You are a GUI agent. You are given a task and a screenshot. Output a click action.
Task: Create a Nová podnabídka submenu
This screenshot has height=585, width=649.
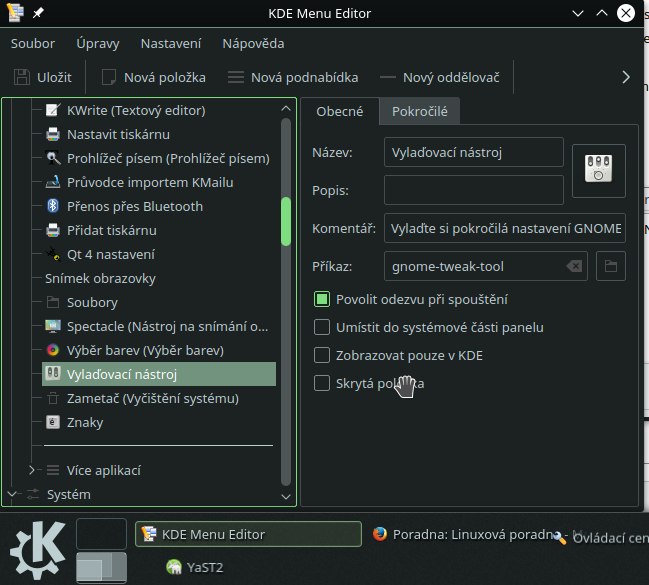point(293,77)
